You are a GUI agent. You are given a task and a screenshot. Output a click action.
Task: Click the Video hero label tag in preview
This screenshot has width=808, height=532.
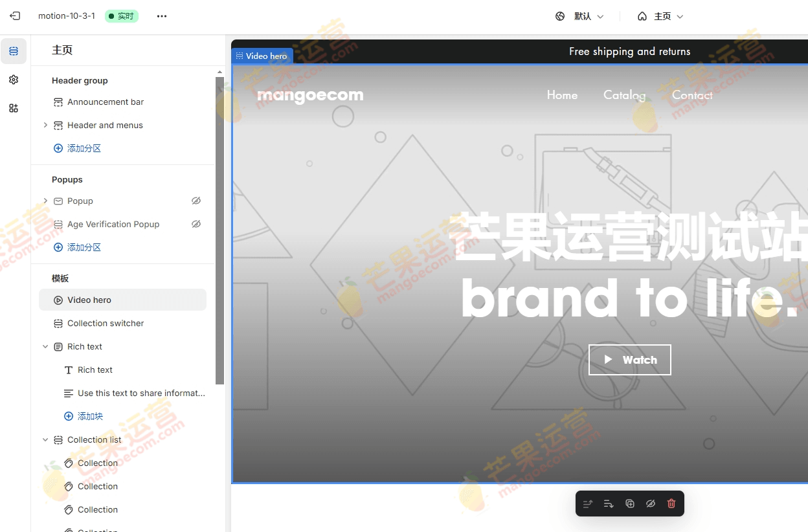262,56
